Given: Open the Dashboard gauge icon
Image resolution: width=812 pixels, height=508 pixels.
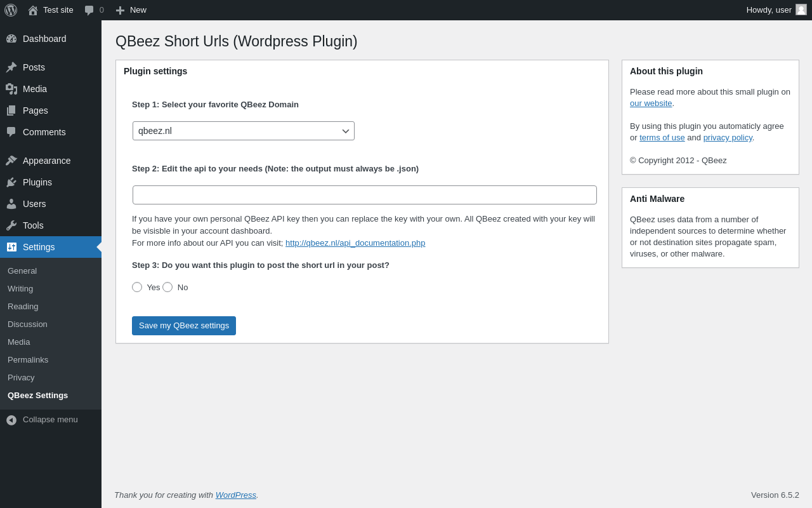Looking at the screenshot, I should click(x=11, y=39).
